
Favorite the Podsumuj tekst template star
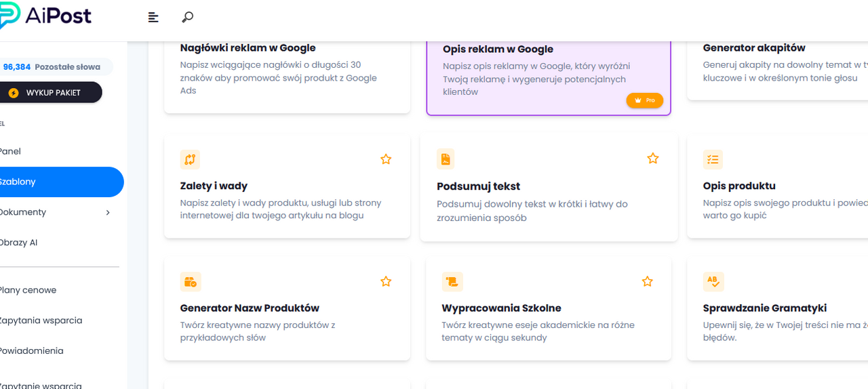click(653, 159)
